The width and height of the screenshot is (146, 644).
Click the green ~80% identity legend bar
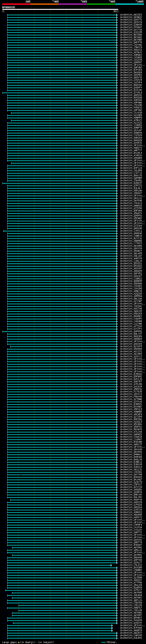point(101,4)
